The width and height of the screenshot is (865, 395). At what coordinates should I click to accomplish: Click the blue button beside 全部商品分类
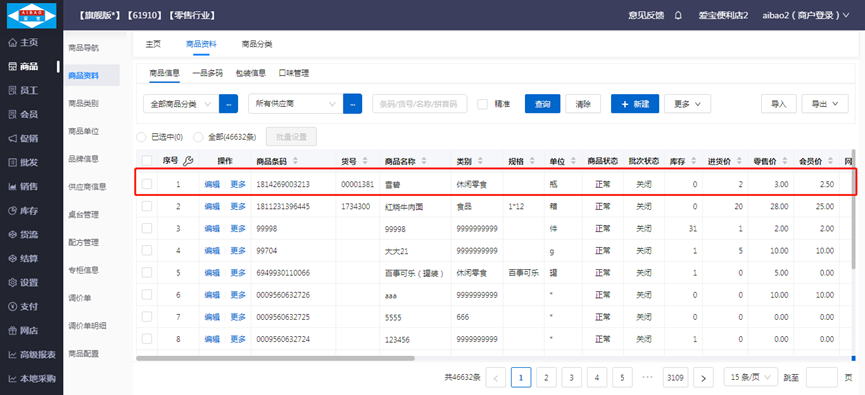(x=228, y=104)
